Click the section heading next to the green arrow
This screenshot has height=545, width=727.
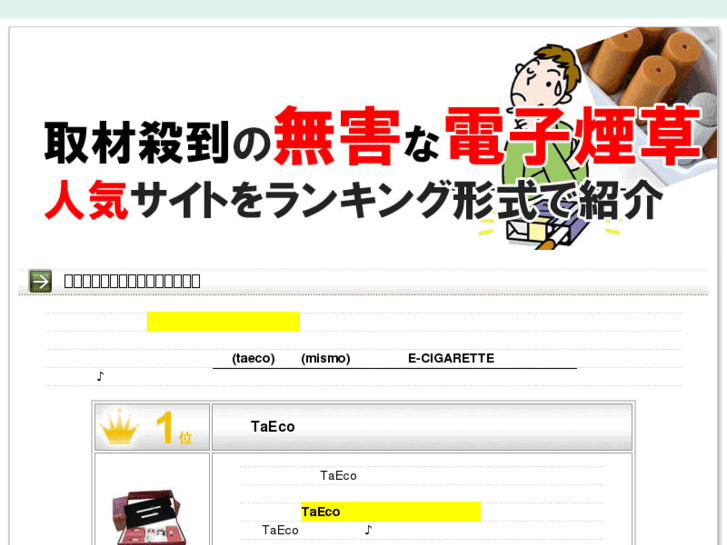tap(132, 281)
